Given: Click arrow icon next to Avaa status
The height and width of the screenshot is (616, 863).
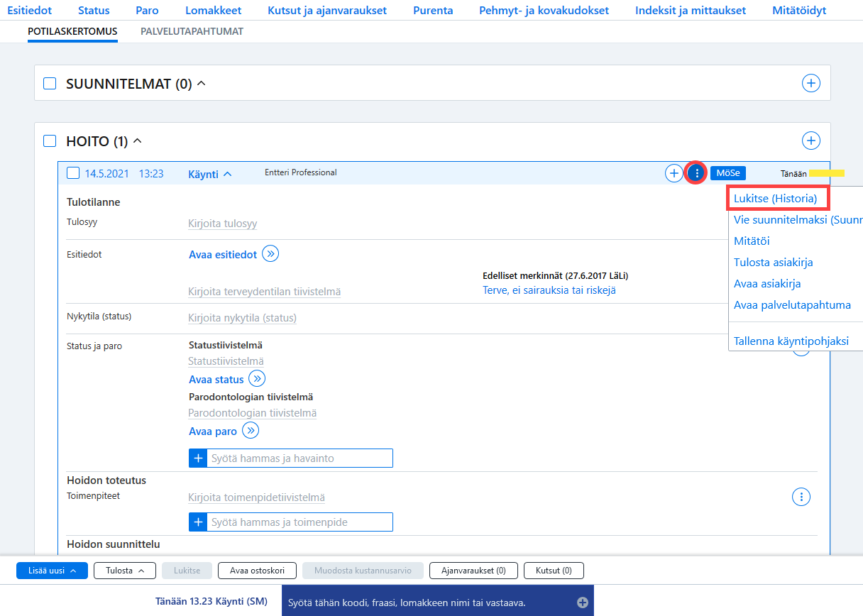Looking at the screenshot, I should 257,379.
